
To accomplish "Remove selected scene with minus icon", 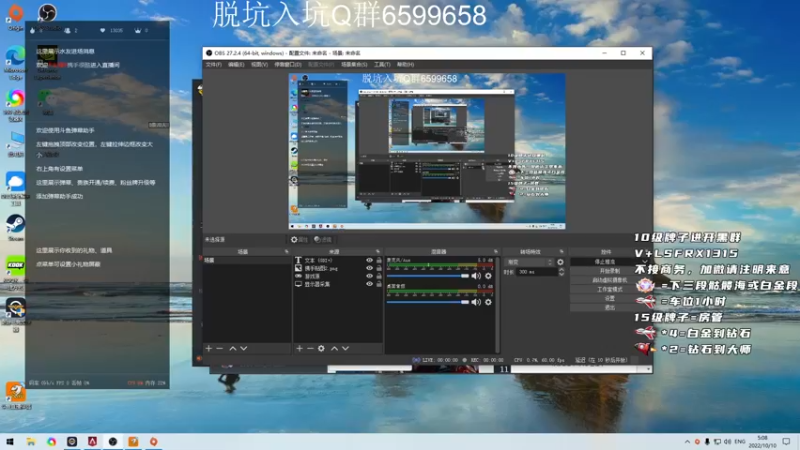I will pyautogui.click(x=220, y=348).
